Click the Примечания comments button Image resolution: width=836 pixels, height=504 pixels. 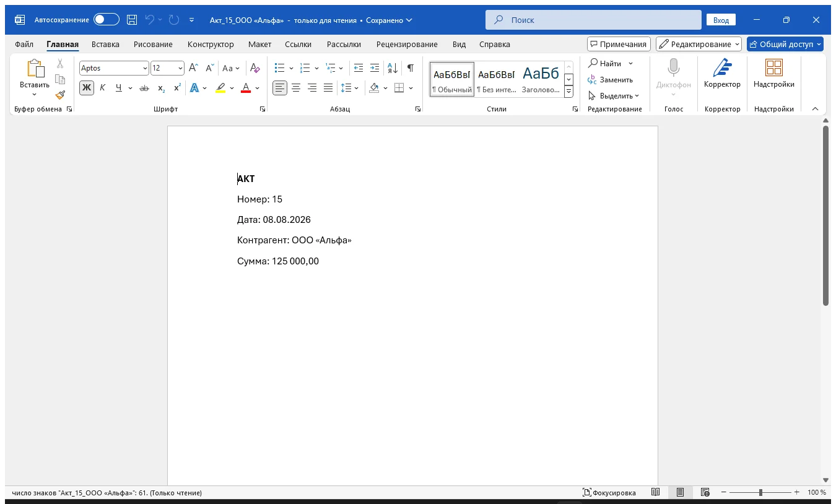[619, 44]
